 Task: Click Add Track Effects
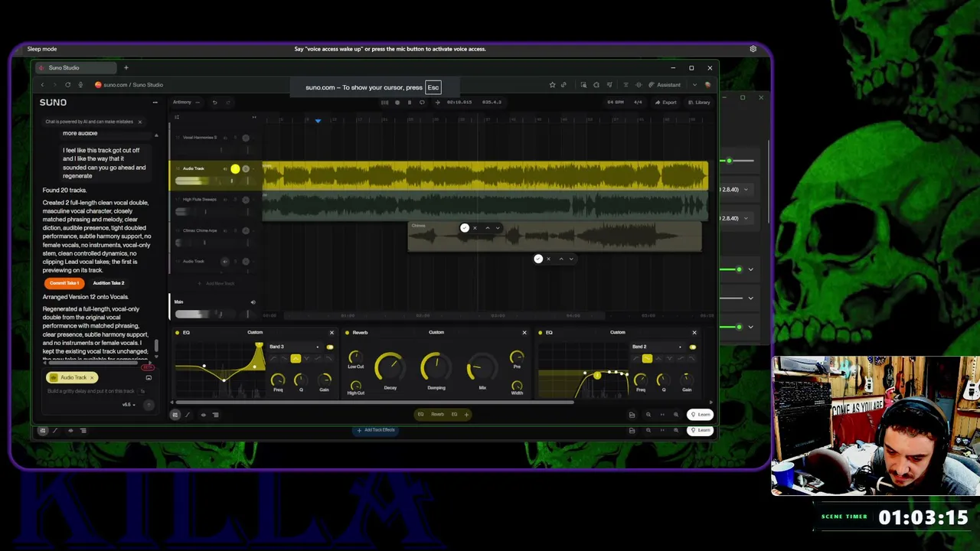click(x=375, y=430)
